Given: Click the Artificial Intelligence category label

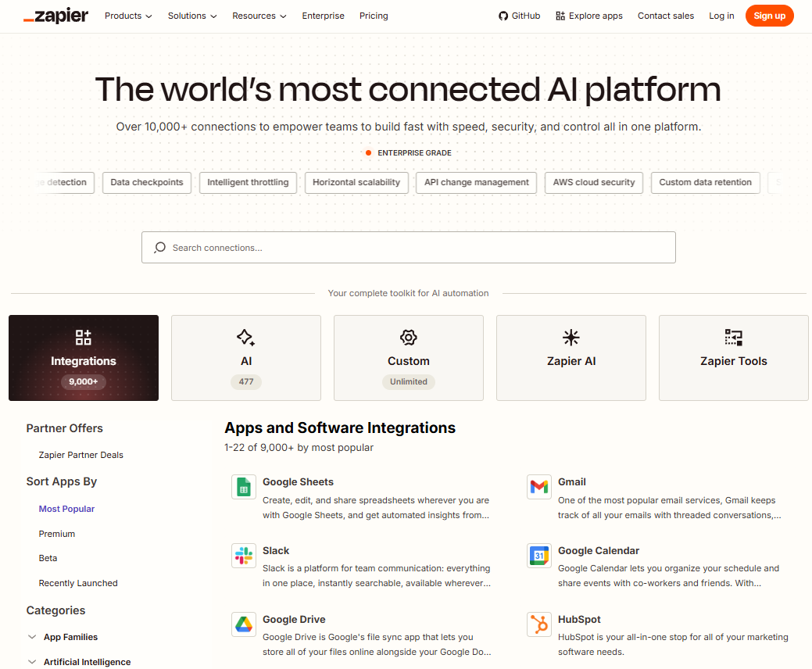Looking at the screenshot, I should pos(87,662).
